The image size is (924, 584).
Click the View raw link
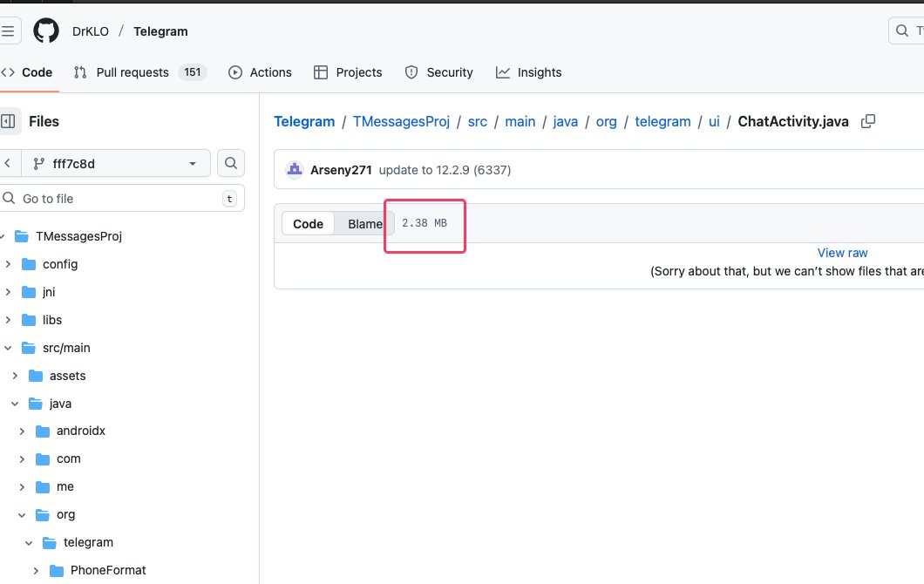(842, 253)
